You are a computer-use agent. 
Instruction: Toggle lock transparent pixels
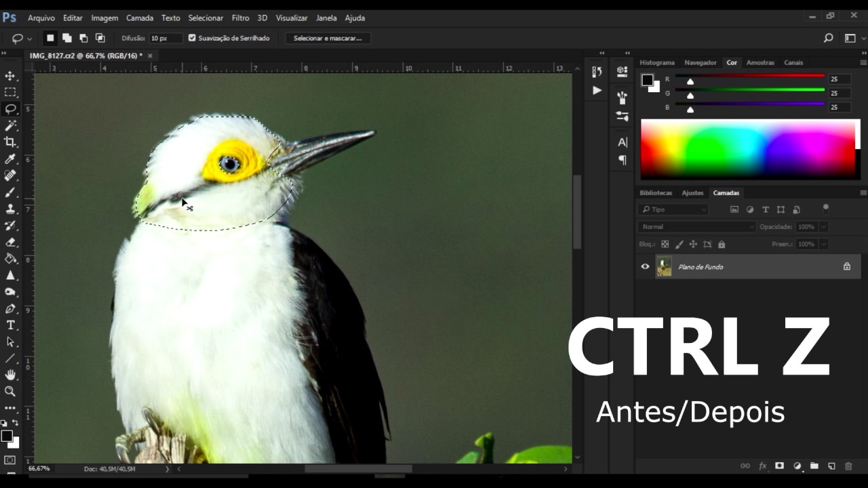[x=665, y=244]
